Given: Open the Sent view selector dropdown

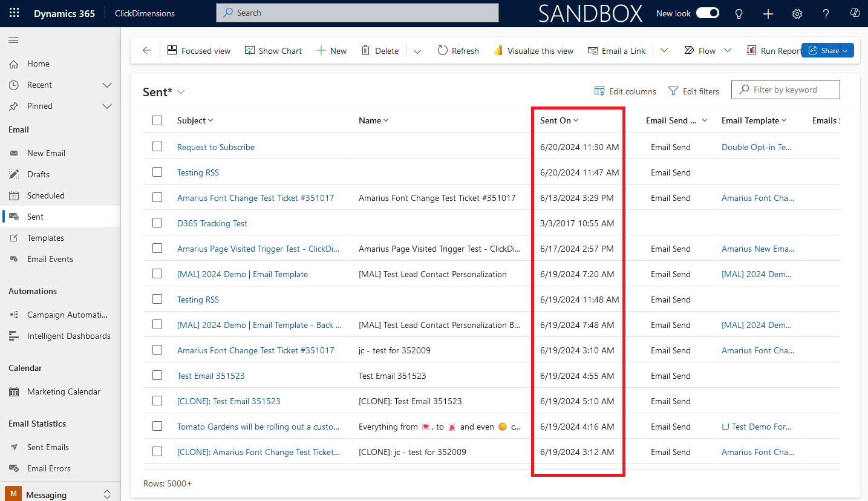Looking at the screenshot, I should pyautogui.click(x=180, y=92).
